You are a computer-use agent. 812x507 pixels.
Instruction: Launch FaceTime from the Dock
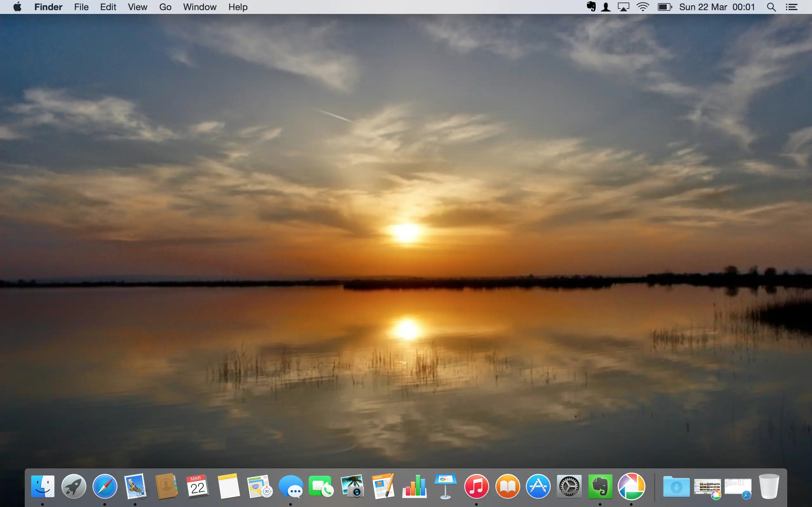(x=321, y=486)
